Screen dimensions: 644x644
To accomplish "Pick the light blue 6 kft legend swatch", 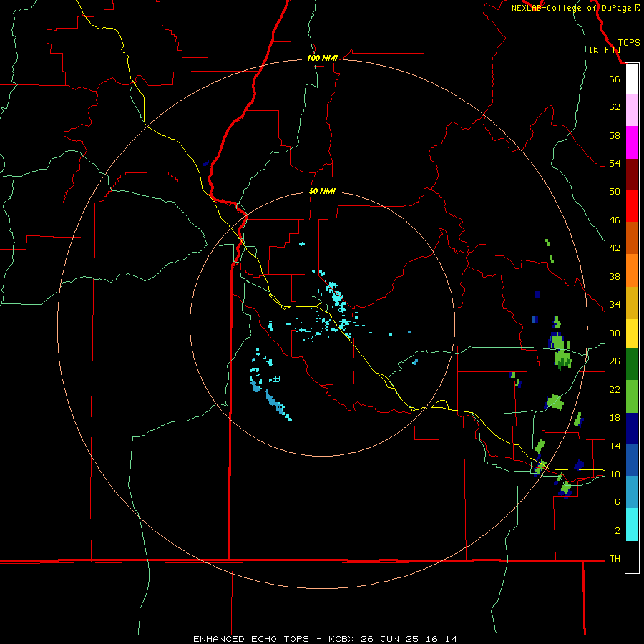I will point(632,492).
